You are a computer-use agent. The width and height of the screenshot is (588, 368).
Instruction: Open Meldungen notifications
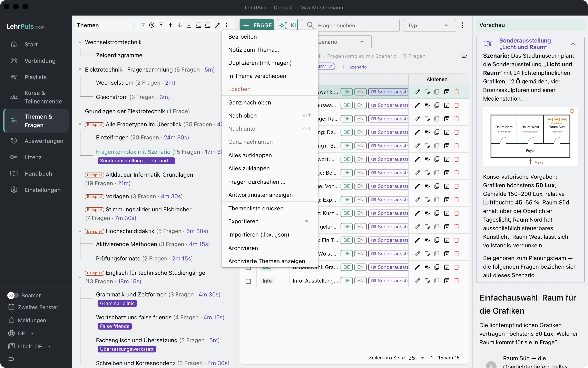27,320
